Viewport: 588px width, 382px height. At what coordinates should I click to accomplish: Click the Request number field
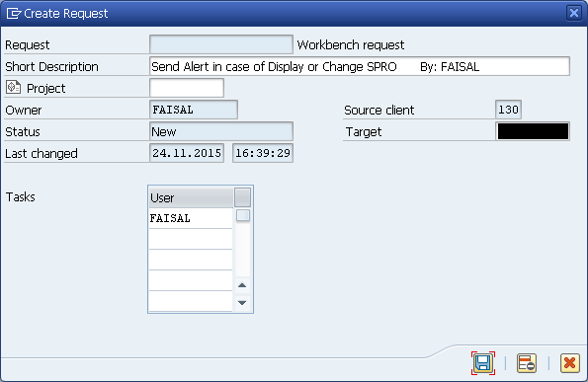pos(221,44)
